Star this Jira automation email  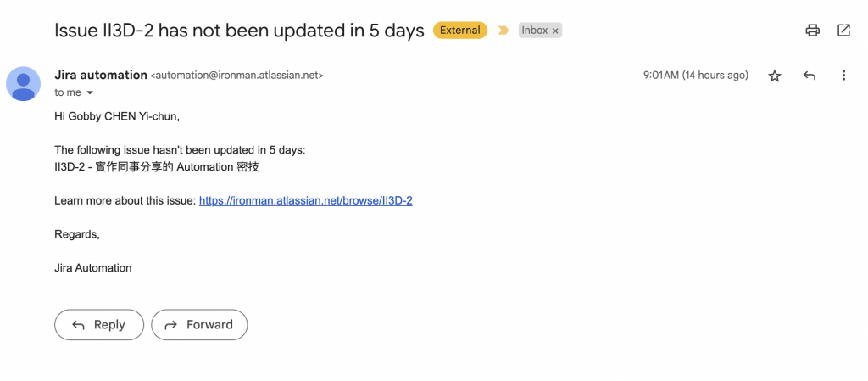pyautogui.click(x=774, y=76)
